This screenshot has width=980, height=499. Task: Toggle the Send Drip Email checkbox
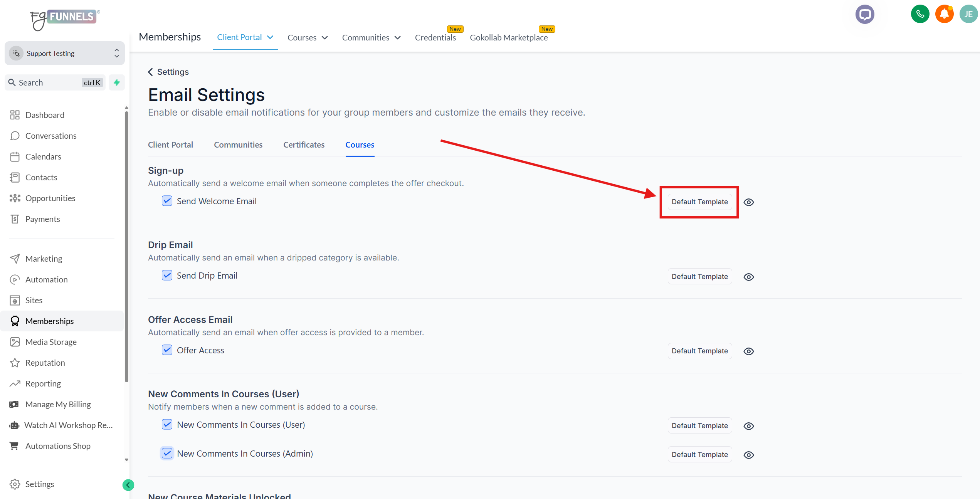tap(167, 276)
